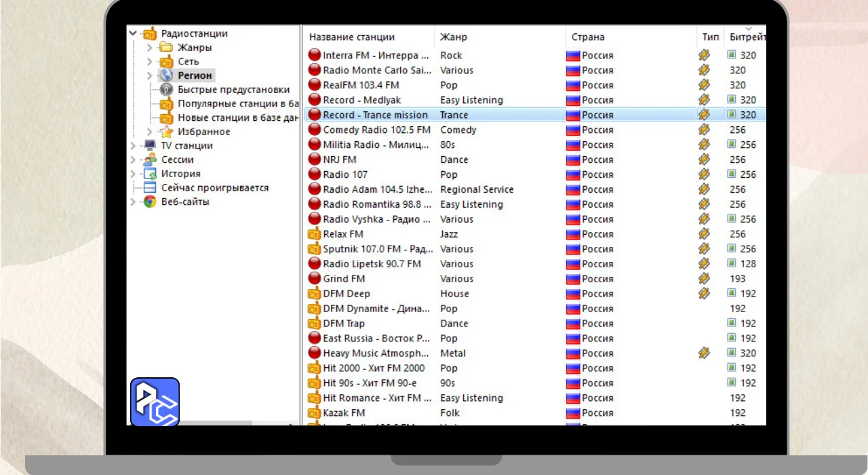Select the Radio Lipetsk 90.7 FM station

[x=535, y=264]
